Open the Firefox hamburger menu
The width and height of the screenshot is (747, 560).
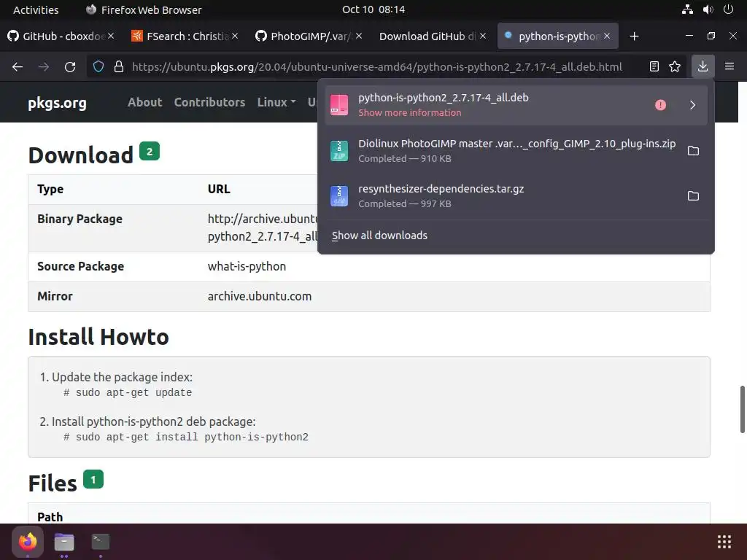tap(729, 66)
